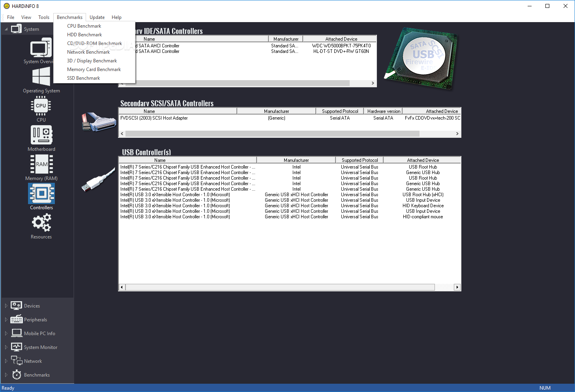Select the row with USB Root Hub (xHCI)

click(290, 195)
